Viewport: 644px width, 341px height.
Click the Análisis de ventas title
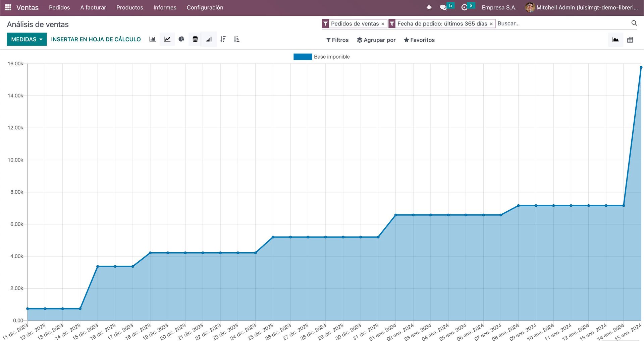(x=38, y=24)
